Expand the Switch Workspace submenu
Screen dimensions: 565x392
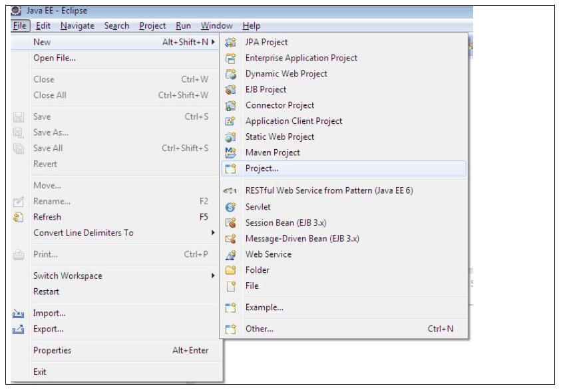point(213,276)
